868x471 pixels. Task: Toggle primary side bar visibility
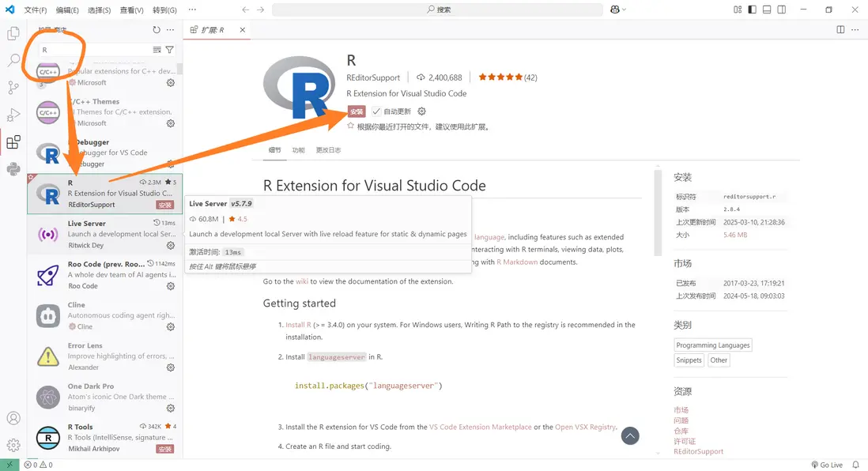(752, 9)
